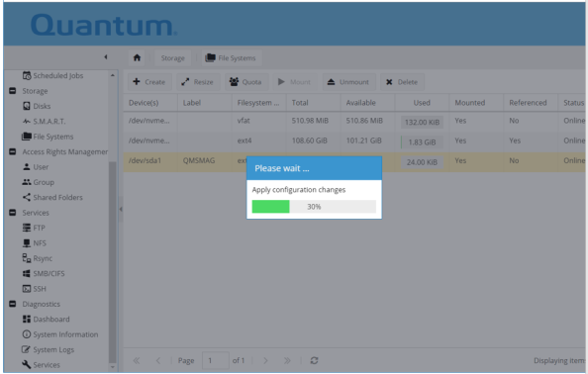Collapse the Services tree section

tap(13, 213)
